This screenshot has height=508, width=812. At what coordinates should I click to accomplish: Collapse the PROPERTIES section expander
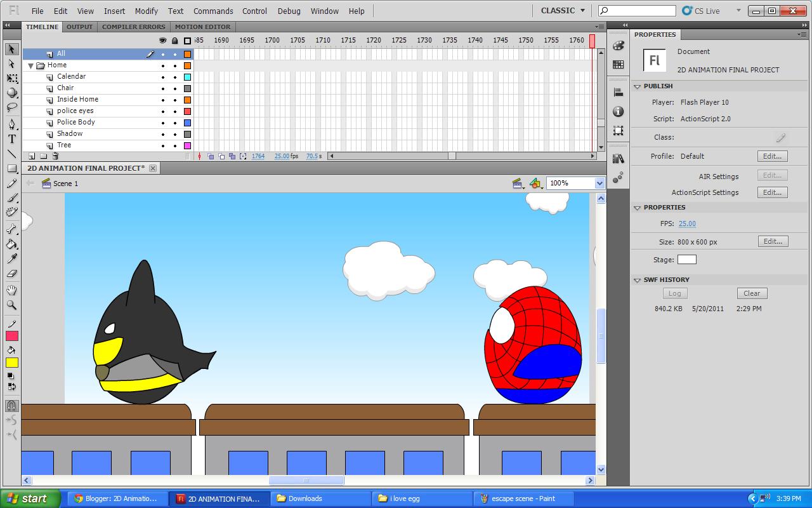click(x=638, y=208)
